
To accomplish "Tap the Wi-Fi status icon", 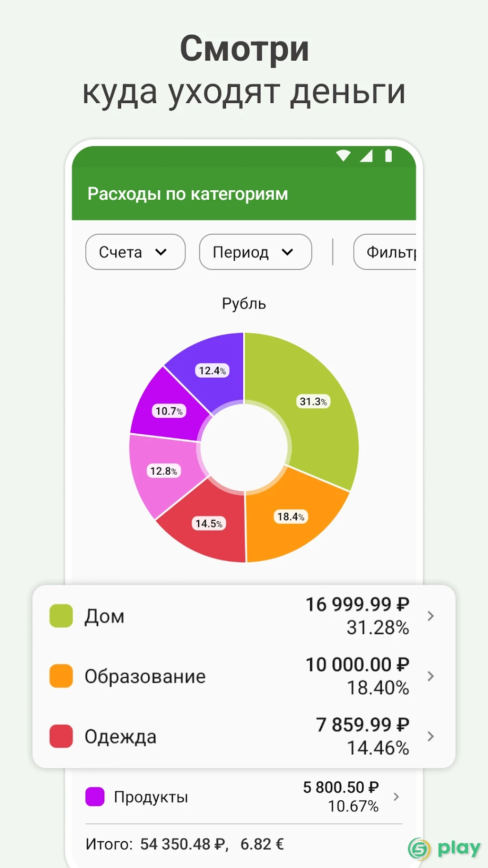I will coord(343,155).
